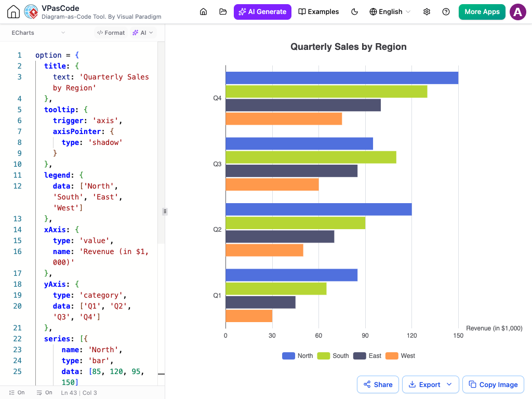Click the AI Generate button
Screen dimensions: 532x399
tap(262, 12)
